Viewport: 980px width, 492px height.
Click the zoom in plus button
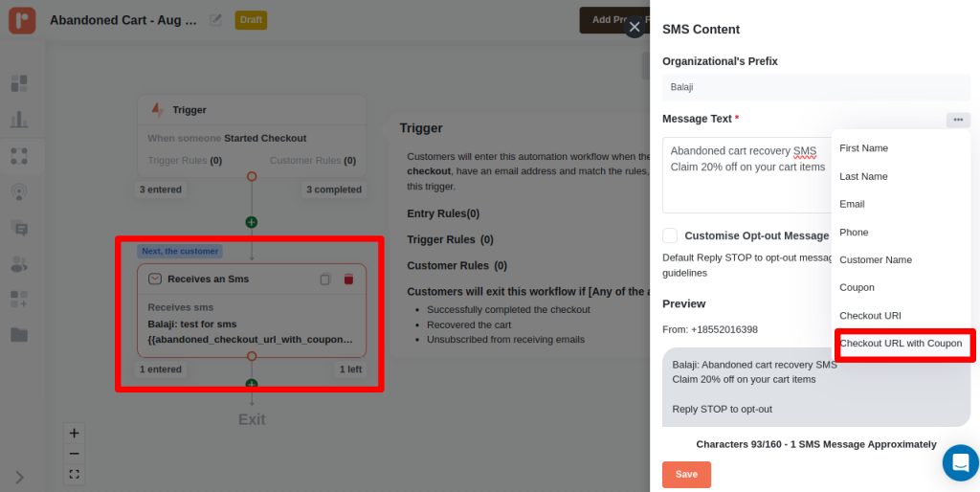point(75,433)
